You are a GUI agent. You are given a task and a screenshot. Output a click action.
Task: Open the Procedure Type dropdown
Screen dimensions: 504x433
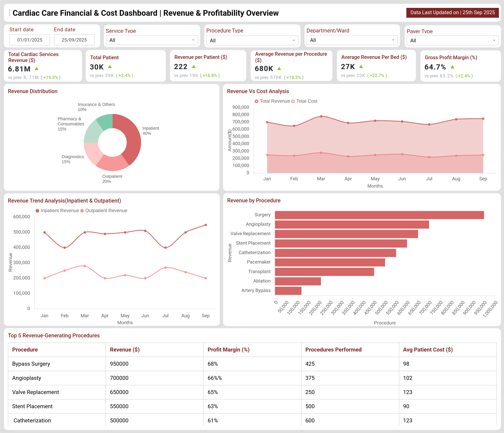pyautogui.click(x=252, y=40)
